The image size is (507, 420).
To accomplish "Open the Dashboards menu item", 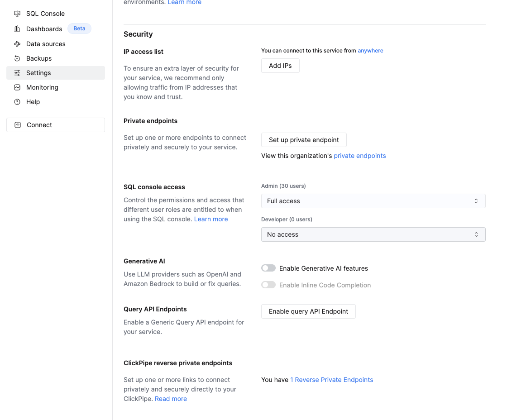I will coord(44,29).
